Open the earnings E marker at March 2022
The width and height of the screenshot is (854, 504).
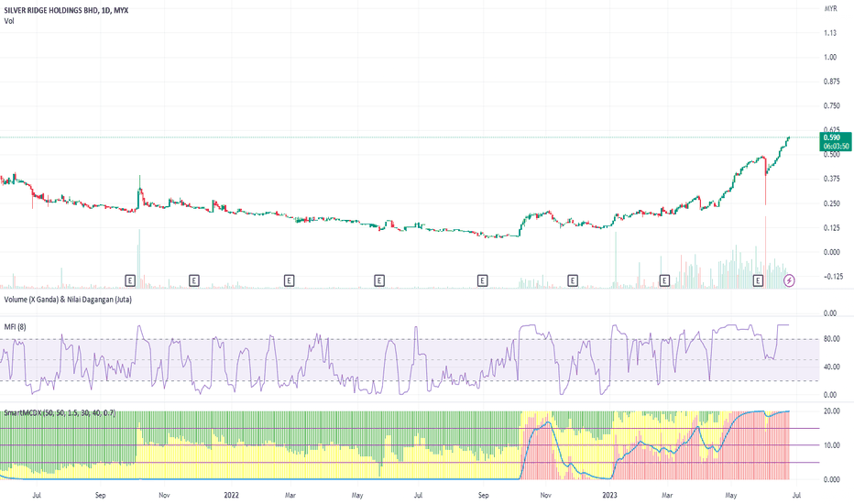[290, 280]
